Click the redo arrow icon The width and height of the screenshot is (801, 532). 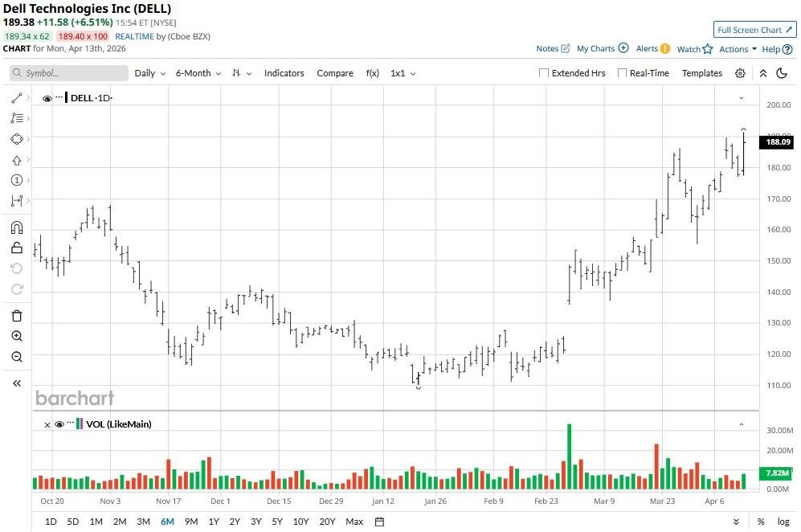[17, 289]
